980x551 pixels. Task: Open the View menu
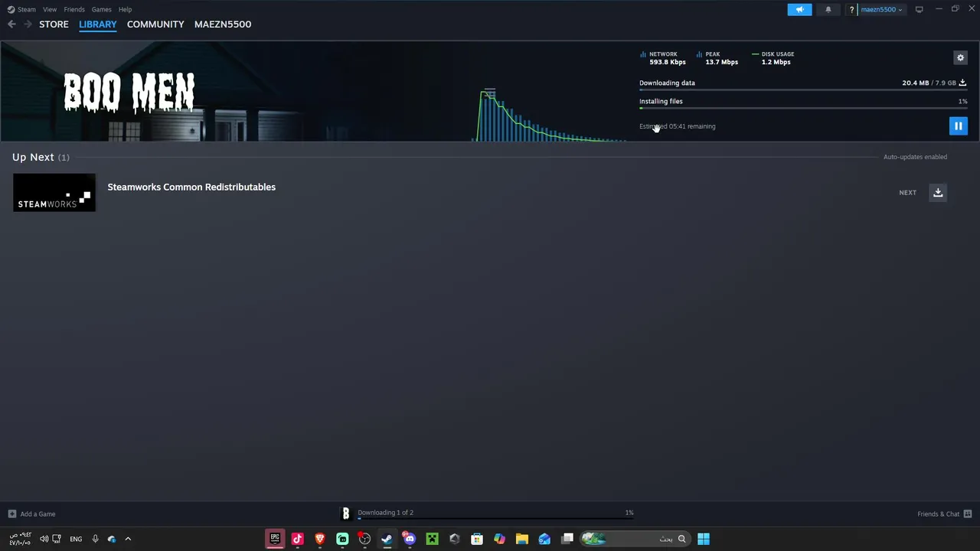coord(50,9)
